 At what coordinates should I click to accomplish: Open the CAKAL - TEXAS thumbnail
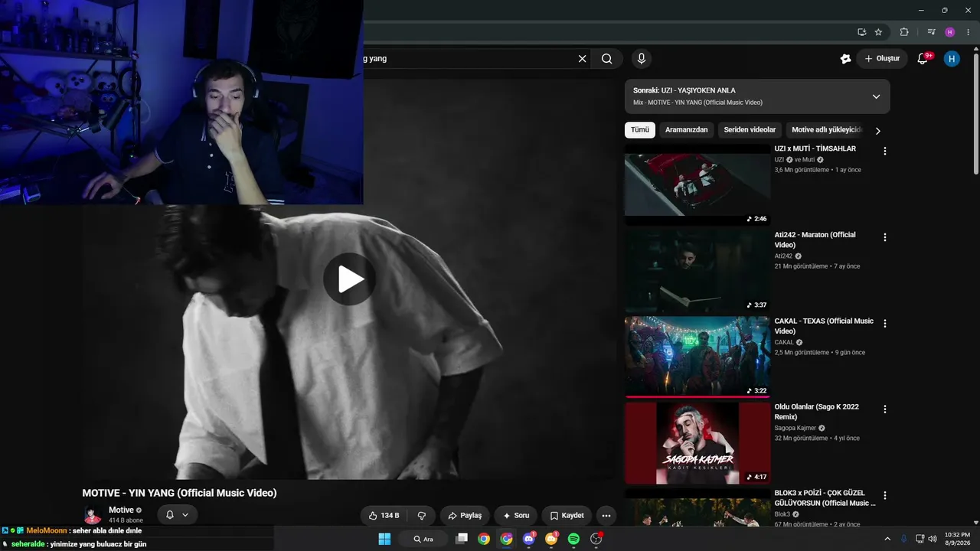[x=697, y=357]
